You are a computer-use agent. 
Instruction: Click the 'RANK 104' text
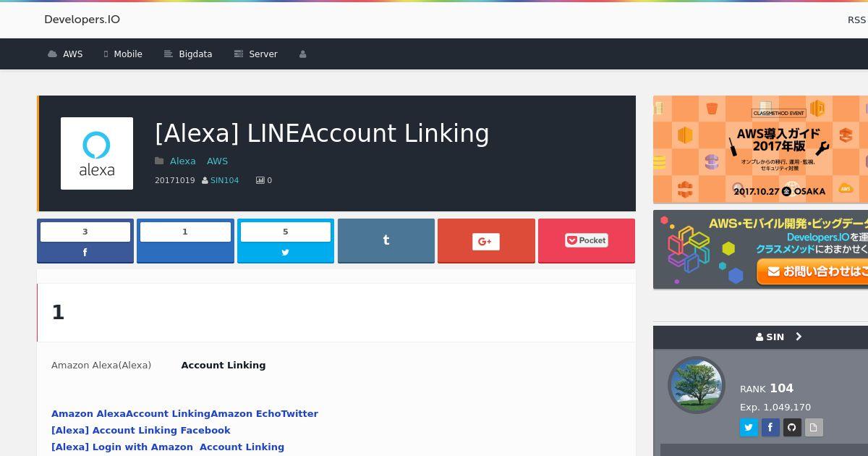tap(767, 389)
